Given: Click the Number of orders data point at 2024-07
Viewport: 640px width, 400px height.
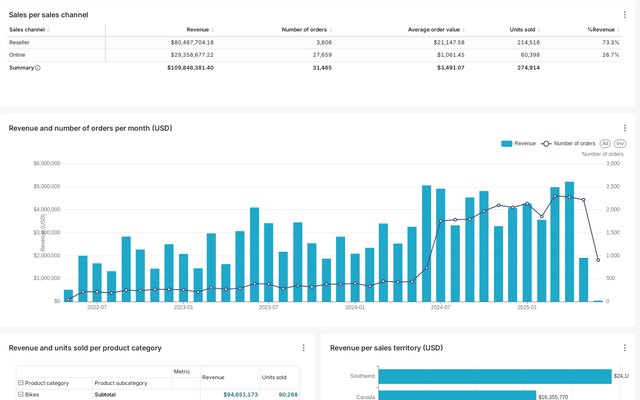Looking at the screenshot, I should coord(441,221).
